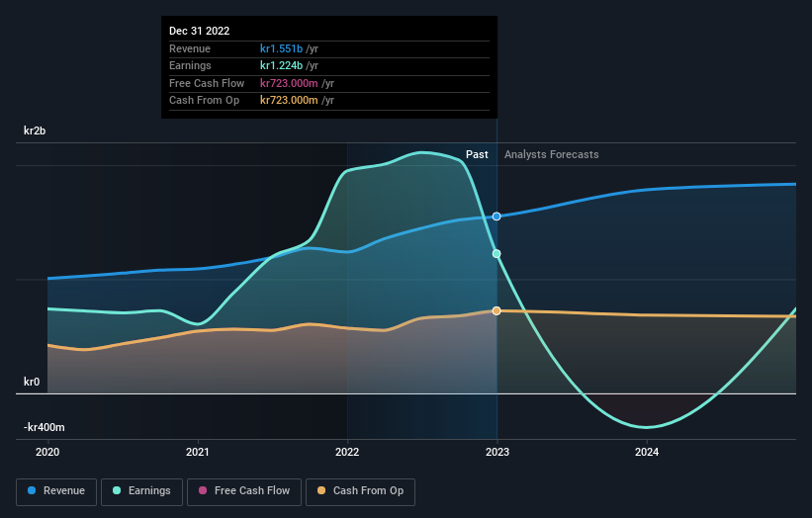812x518 pixels.
Task: Click the pink kr723.000m Free Cash Flow value
Action: click(x=289, y=83)
